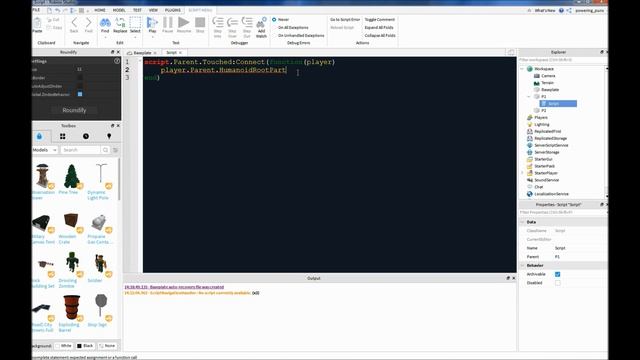Open the Play button dropdown arrow
The width and height of the screenshot is (640, 360).
click(152, 37)
